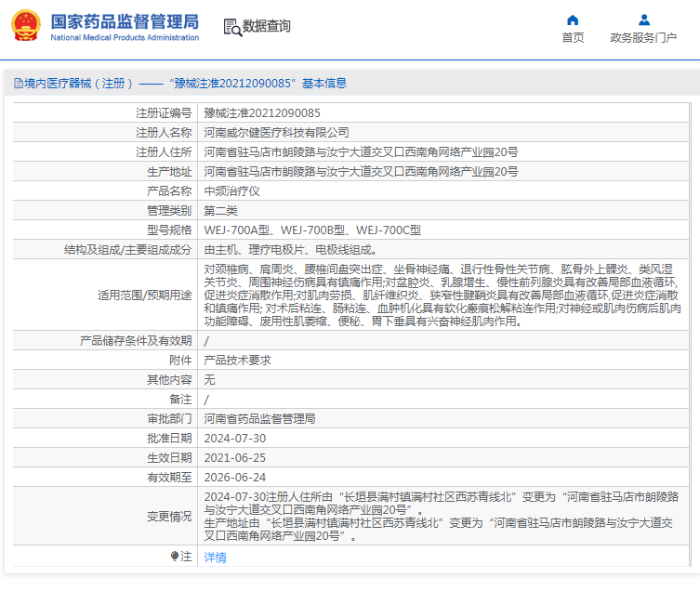Click label 注册人名称
Viewport: 700px width, 591px height.
click(164, 133)
